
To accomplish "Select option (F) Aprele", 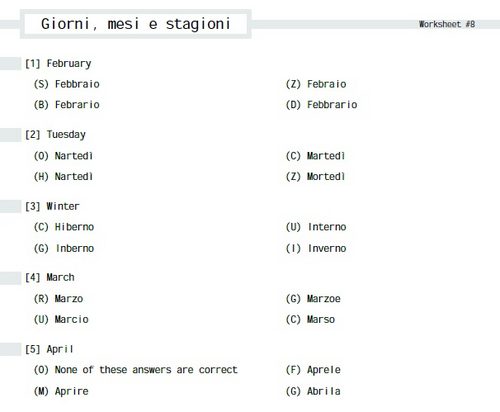I will pyautogui.click(x=313, y=370).
